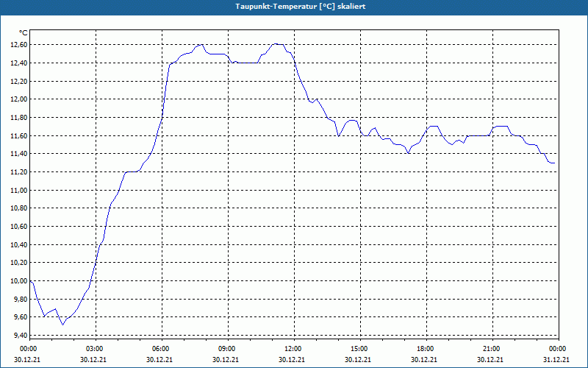Select the 10,00 y-axis label
The width and height of the screenshot is (588, 368).
20,281
